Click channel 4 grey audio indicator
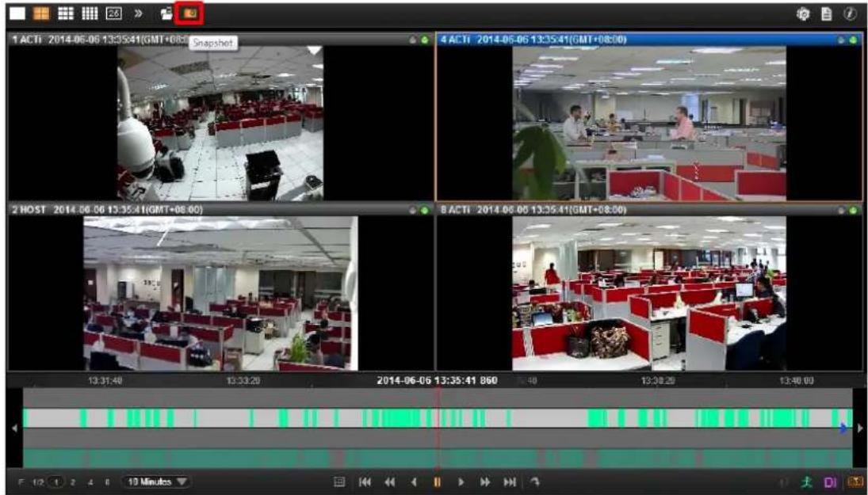Viewport: 868px width, 495px height. 841,40
